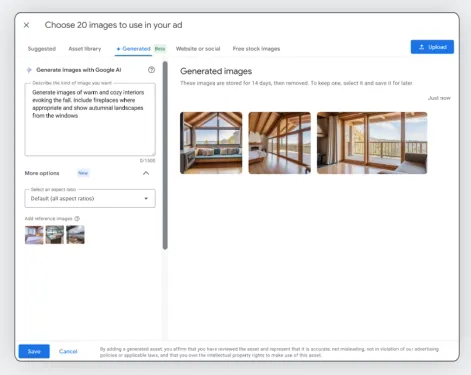Open help icon beside Generate images heading
The image size is (471, 375).
[151, 70]
